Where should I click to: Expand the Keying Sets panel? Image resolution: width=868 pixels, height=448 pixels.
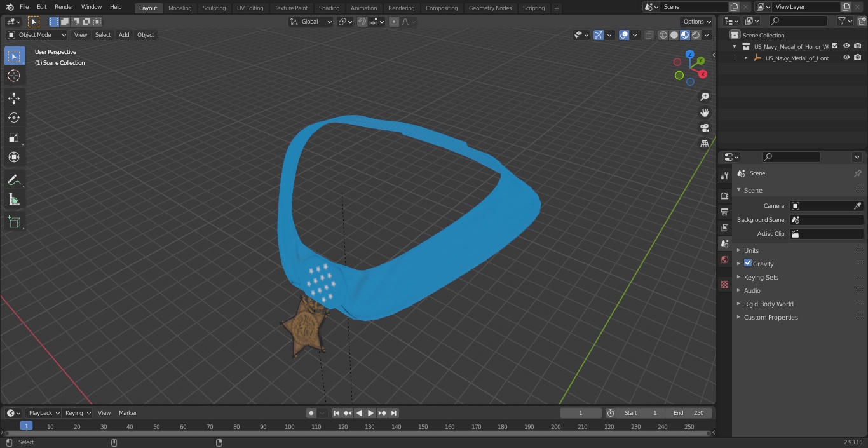761,277
